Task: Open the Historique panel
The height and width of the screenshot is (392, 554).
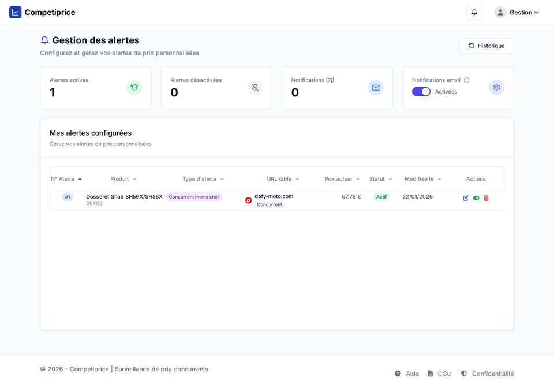Action: coord(486,45)
